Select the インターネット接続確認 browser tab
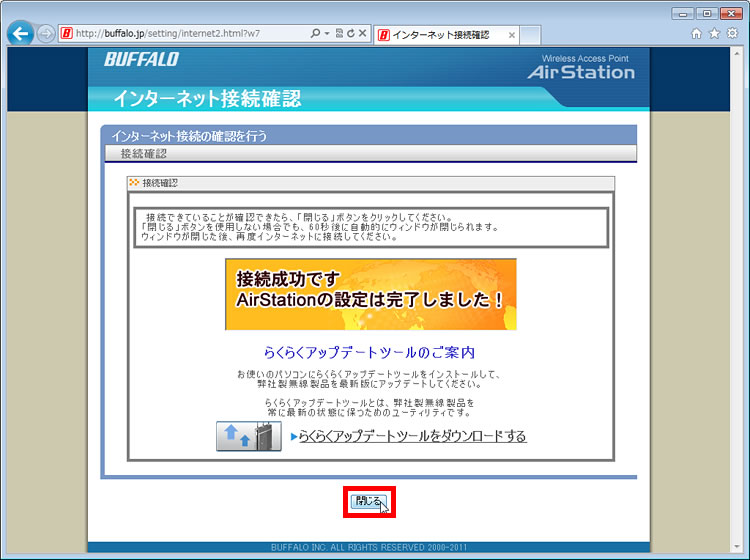The height and width of the screenshot is (560, 750). (x=446, y=35)
